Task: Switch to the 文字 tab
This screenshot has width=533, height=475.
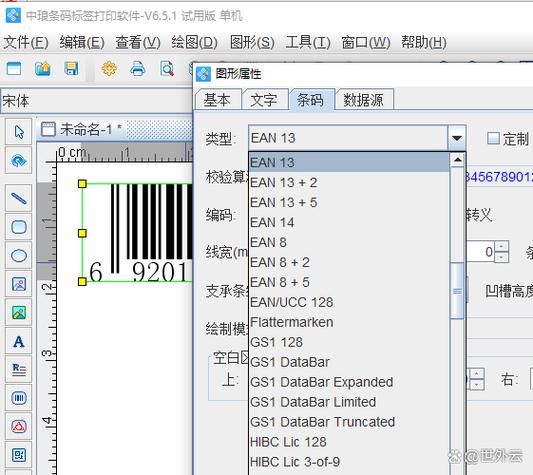Action: click(264, 100)
